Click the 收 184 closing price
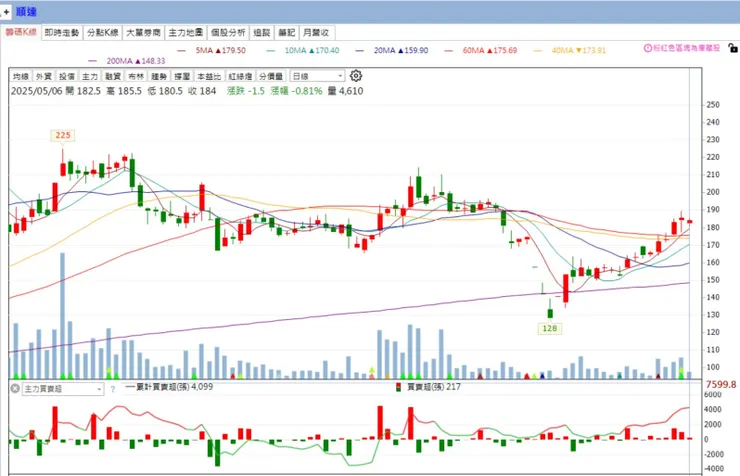Viewport: 740px width, 476px height. 202,91
